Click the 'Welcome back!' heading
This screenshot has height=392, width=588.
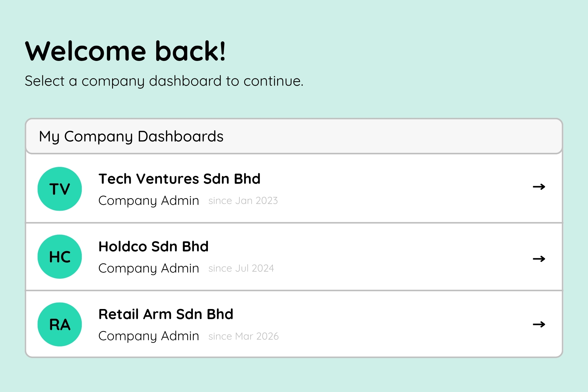click(125, 51)
